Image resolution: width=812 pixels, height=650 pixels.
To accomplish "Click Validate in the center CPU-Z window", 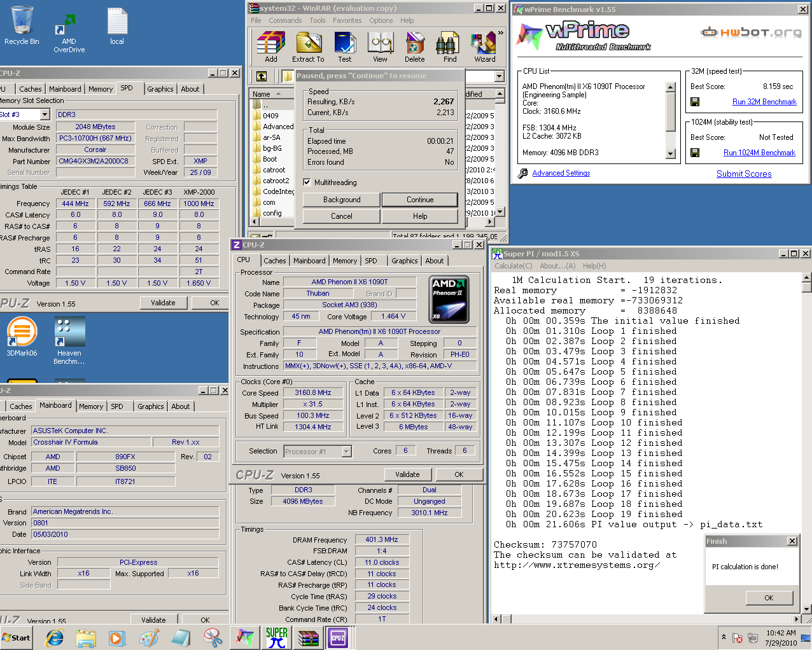I will (407, 474).
